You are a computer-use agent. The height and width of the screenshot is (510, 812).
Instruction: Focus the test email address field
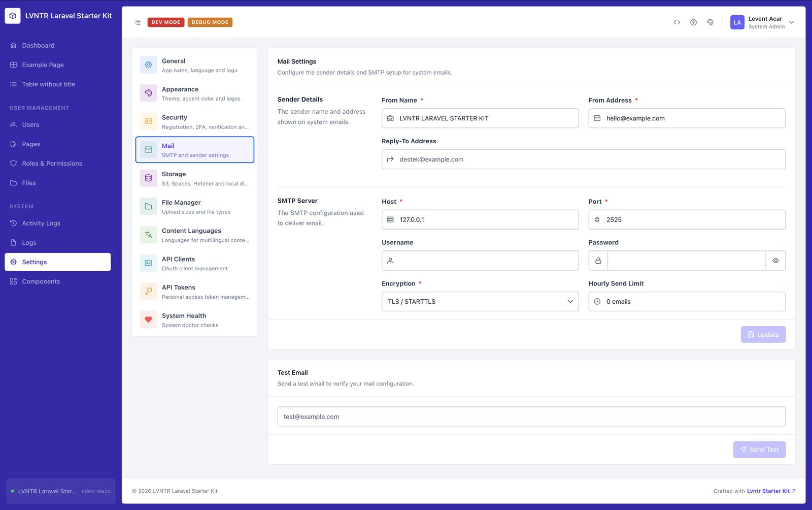point(531,417)
